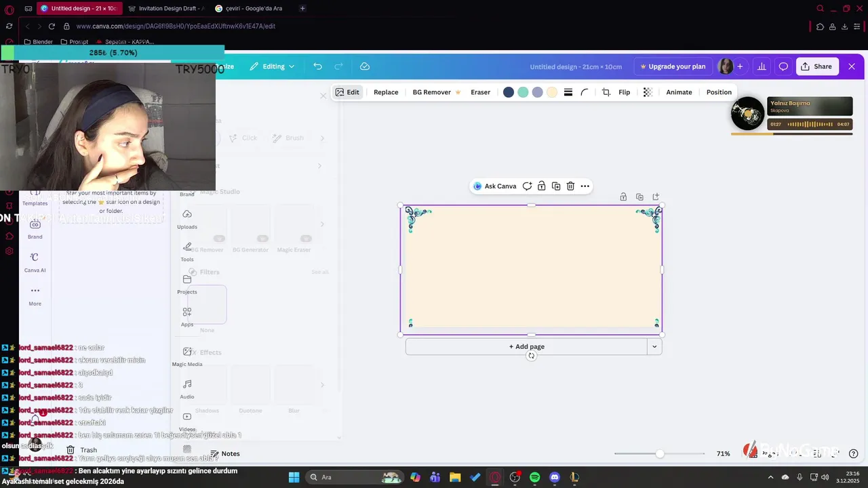Open Uploads in the side panel
Viewport: 868px width, 488px height.
[187, 219]
